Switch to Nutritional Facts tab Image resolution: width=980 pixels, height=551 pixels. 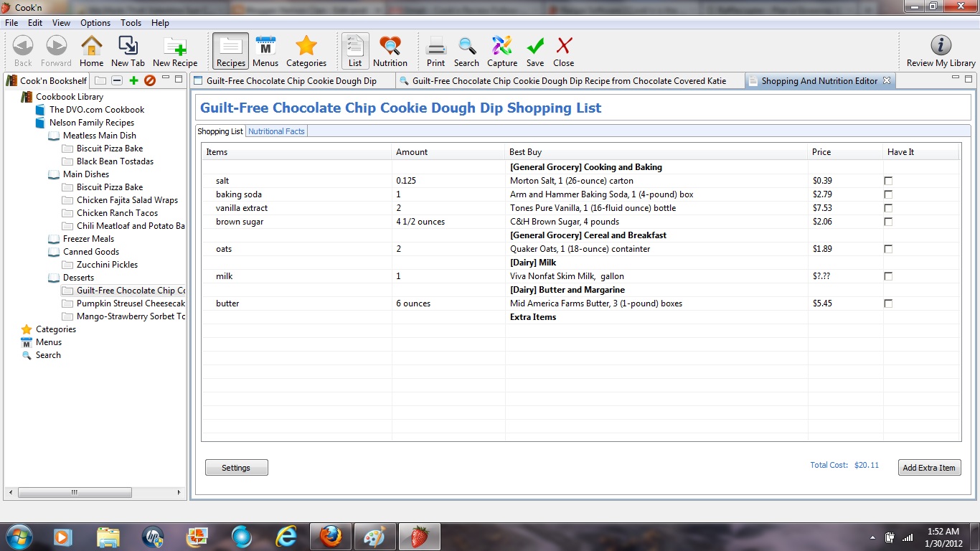tap(276, 131)
